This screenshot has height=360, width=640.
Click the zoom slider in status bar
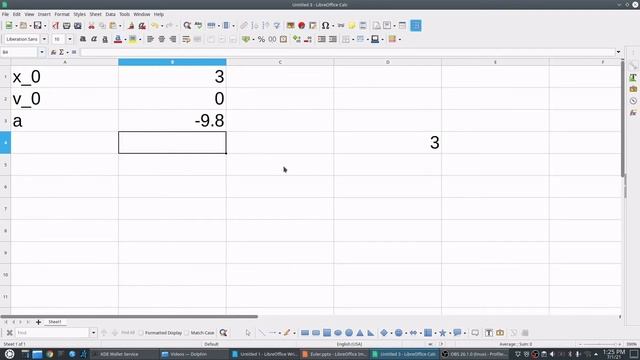click(600, 344)
